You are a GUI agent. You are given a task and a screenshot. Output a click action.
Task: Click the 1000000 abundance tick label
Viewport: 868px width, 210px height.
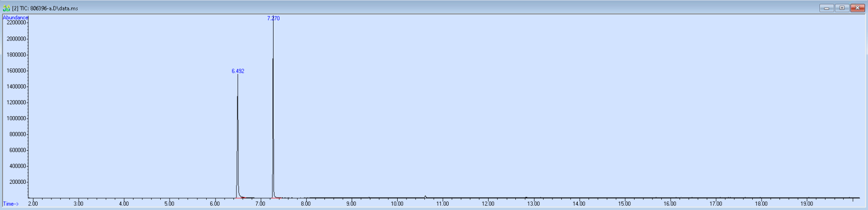click(x=16, y=119)
